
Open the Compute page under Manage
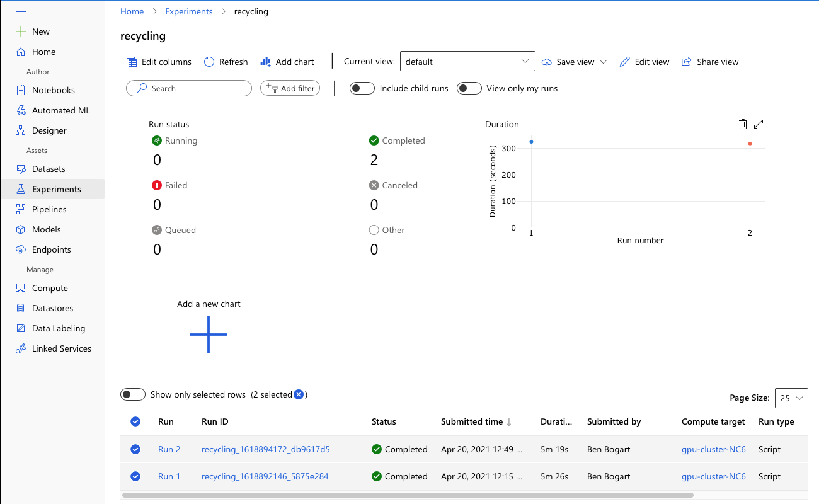48,287
